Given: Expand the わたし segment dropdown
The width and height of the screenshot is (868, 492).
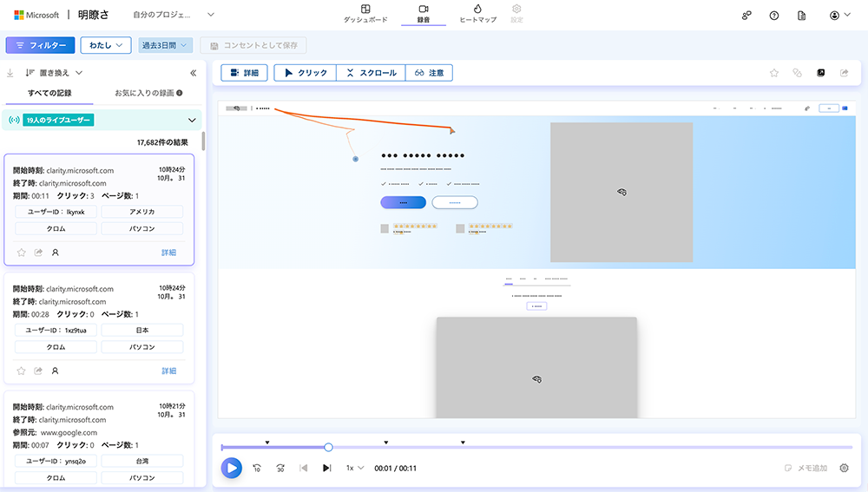Looking at the screenshot, I should coord(105,45).
